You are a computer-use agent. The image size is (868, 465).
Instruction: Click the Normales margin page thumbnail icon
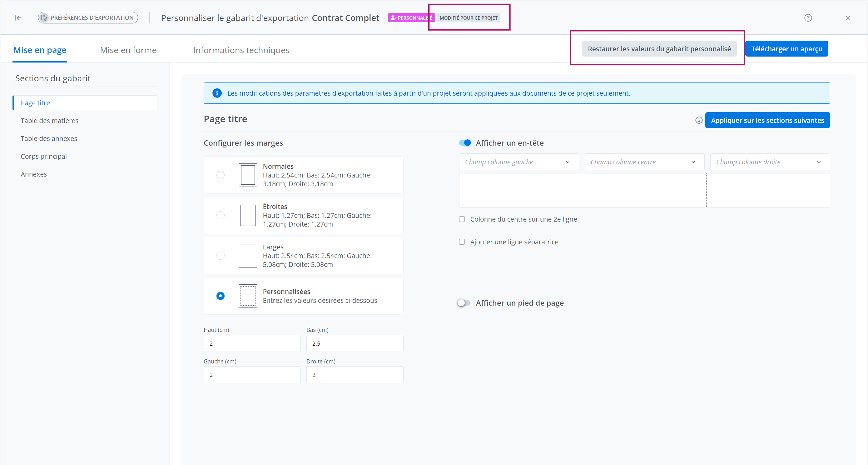[248, 175]
